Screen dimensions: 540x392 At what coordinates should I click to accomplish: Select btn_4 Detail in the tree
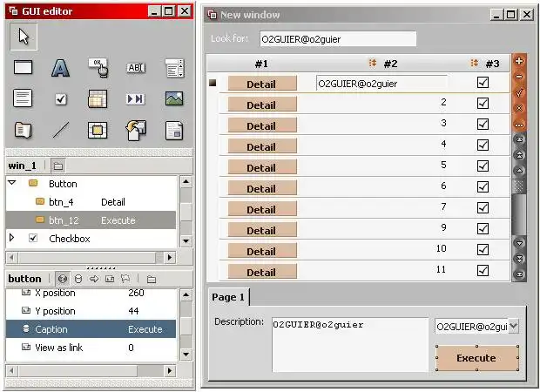pos(91,202)
